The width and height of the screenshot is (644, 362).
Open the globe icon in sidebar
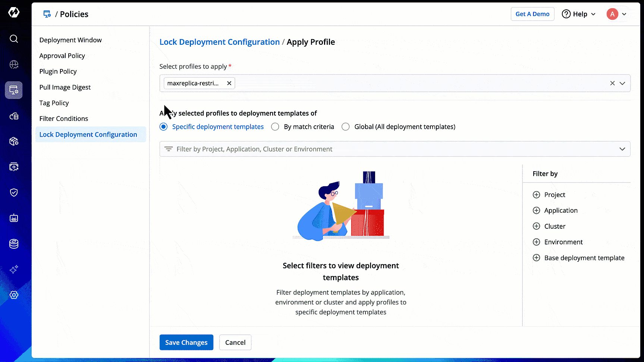coord(14,65)
